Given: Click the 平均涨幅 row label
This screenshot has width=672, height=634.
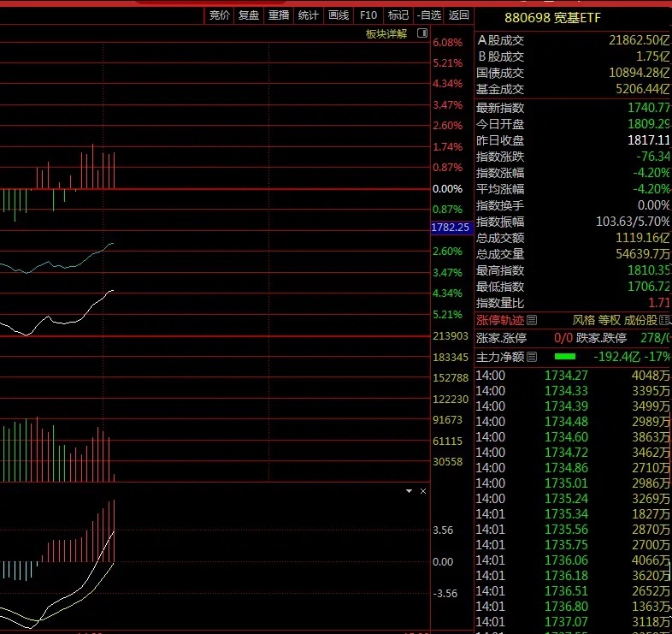Looking at the screenshot, I should (500, 189).
